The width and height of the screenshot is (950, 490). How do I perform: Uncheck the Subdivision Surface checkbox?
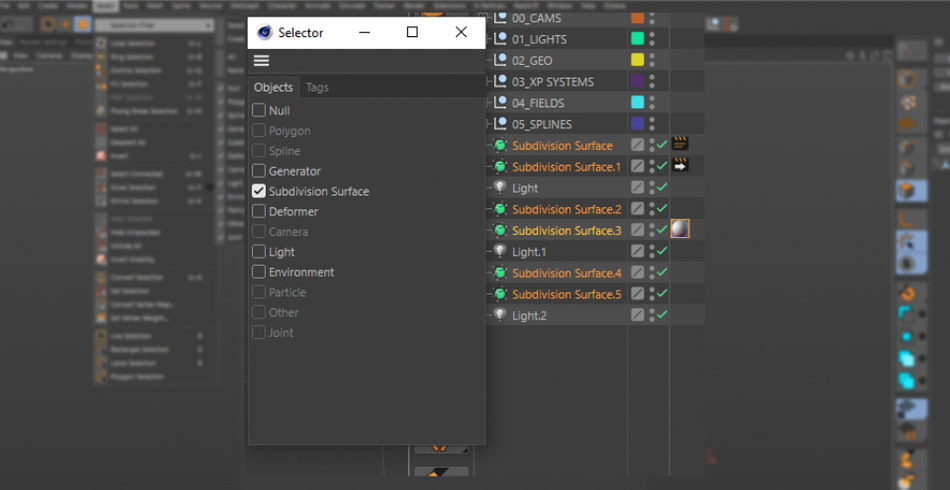click(259, 191)
